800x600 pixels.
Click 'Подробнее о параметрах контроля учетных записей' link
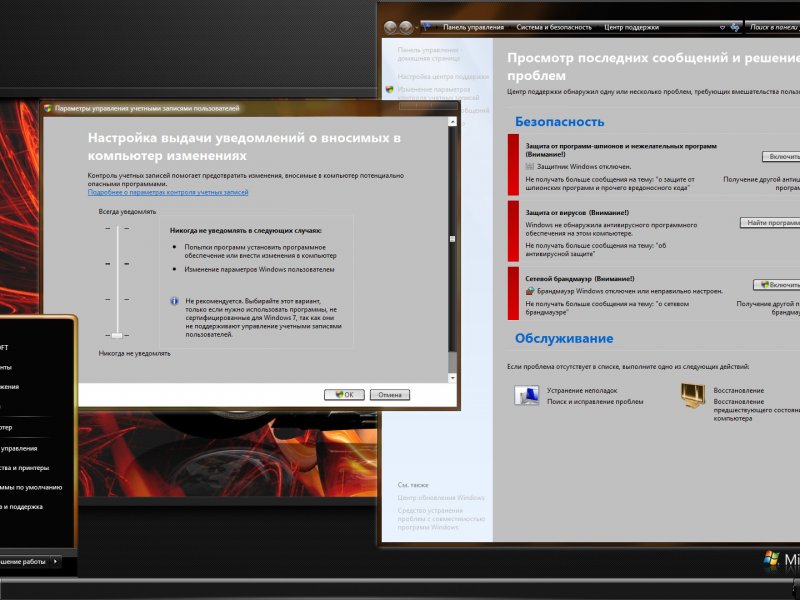click(x=168, y=192)
